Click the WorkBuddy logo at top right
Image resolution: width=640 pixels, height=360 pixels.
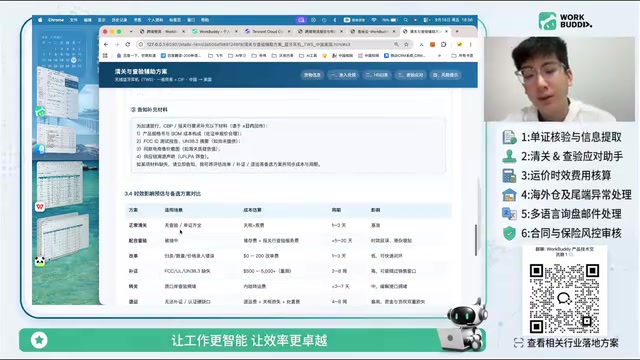point(565,21)
